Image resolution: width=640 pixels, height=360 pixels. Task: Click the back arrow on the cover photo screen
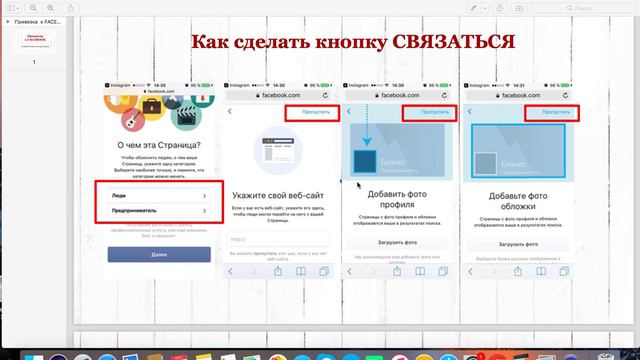coord(470,111)
